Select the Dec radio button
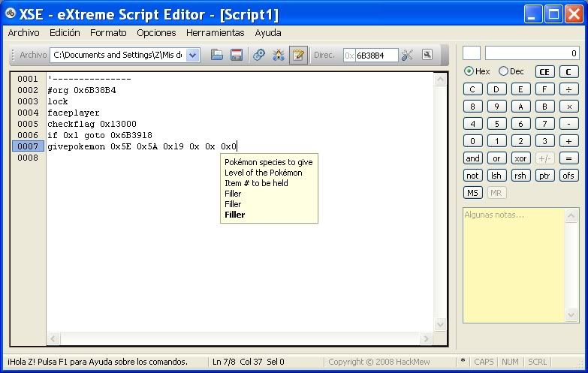This screenshot has height=373, width=588. (503, 71)
